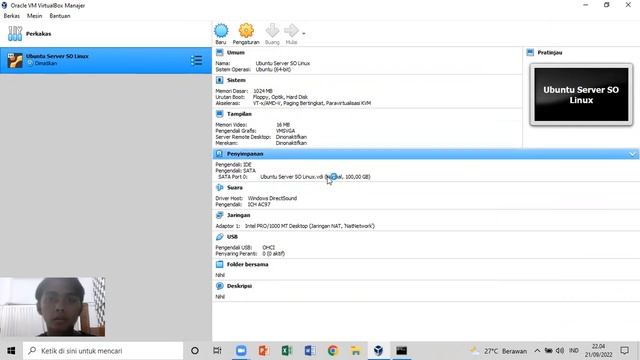The image size is (640, 360).
Task: Open the Sistem settings link
Action: (x=236, y=80)
